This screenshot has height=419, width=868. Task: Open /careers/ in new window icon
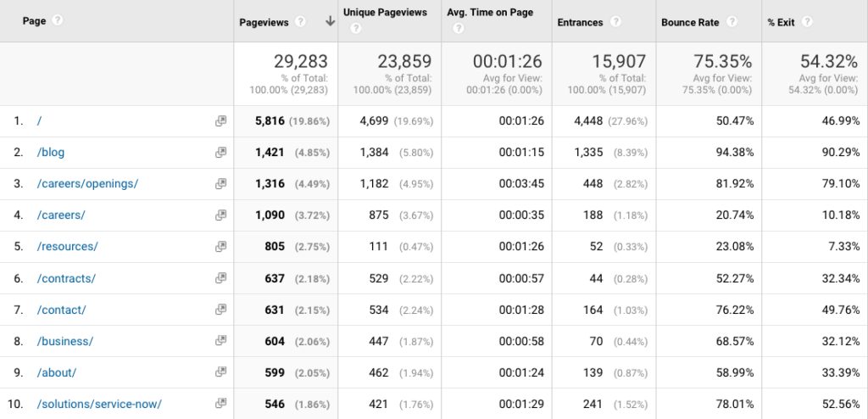click(221, 215)
